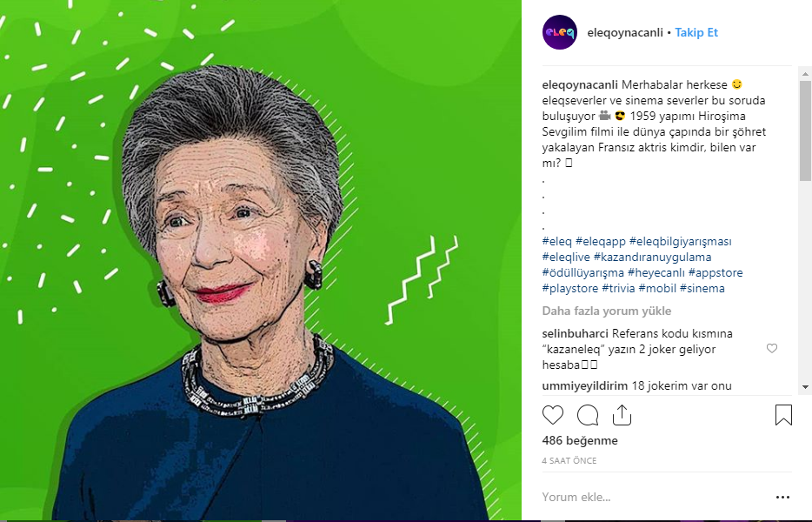
Task: Click the Takip Et follow button
Action: click(696, 32)
